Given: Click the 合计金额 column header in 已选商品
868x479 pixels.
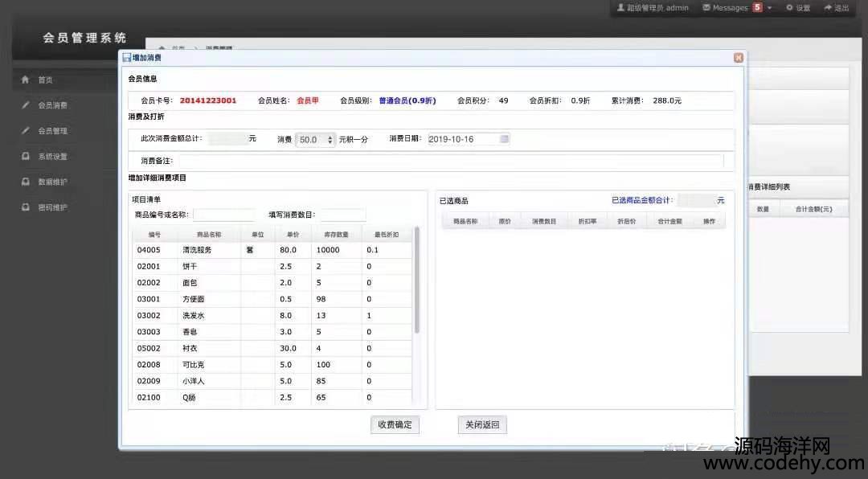Looking at the screenshot, I should [669, 221].
